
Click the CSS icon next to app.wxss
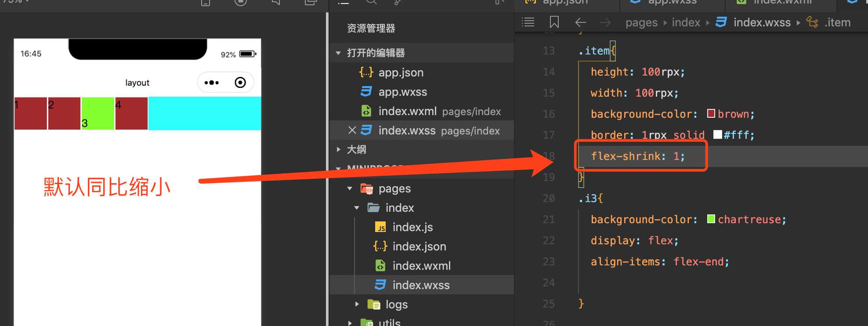[366, 91]
